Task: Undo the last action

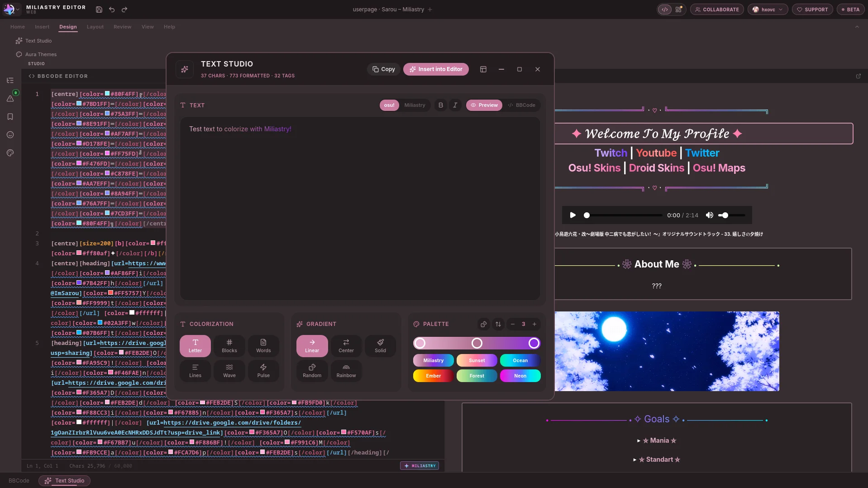Action: click(112, 10)
